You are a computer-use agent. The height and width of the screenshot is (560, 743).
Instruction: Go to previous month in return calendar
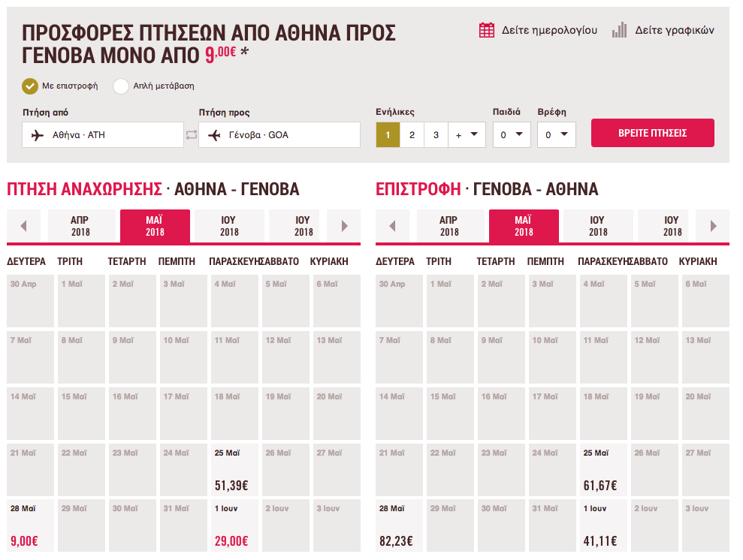tap(392, 226)
